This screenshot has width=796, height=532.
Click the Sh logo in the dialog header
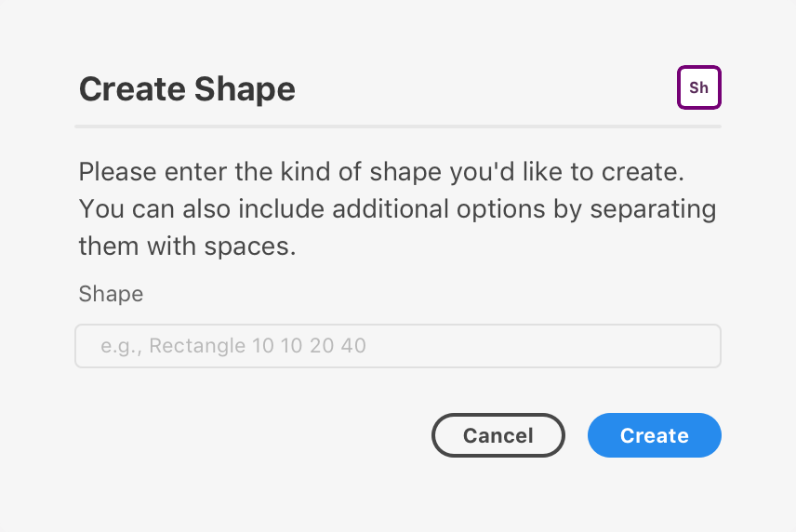coord(699,87)
